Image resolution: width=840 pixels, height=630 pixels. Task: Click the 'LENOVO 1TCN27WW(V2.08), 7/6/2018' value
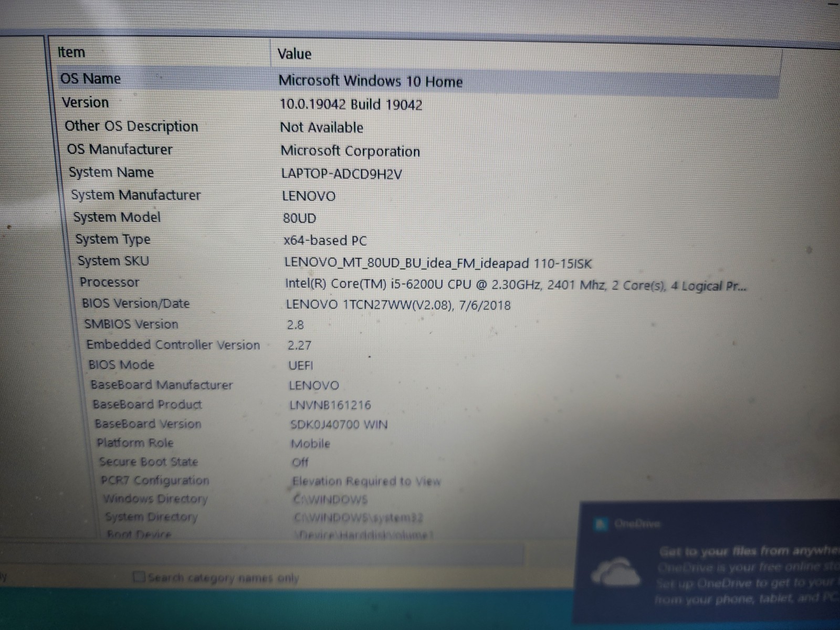pyautogui.click(x=398, y=305)
